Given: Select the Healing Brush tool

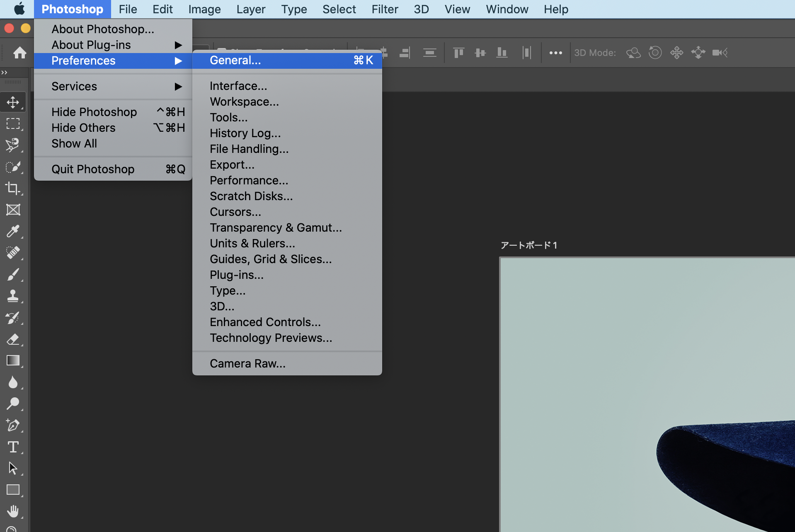Looking at the screenshot, I should pos(13,253).
